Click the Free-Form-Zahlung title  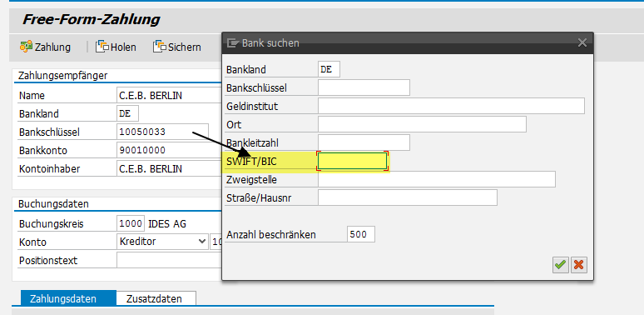(x=92, y=19)
